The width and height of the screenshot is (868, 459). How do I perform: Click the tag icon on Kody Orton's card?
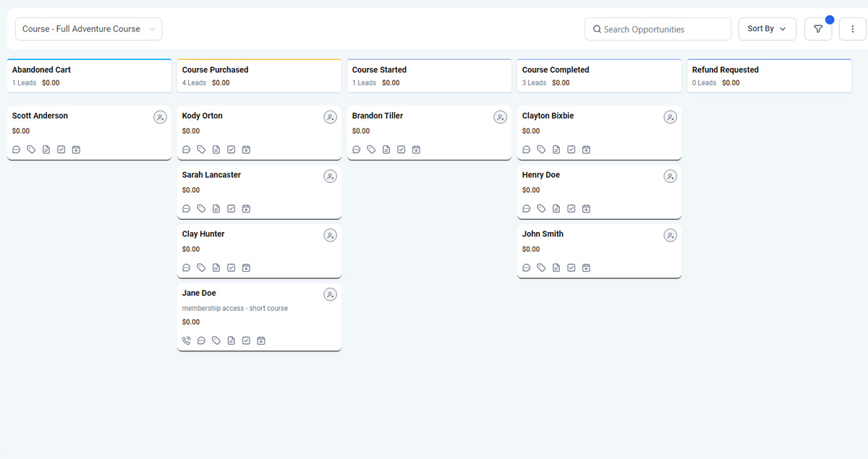201,150
